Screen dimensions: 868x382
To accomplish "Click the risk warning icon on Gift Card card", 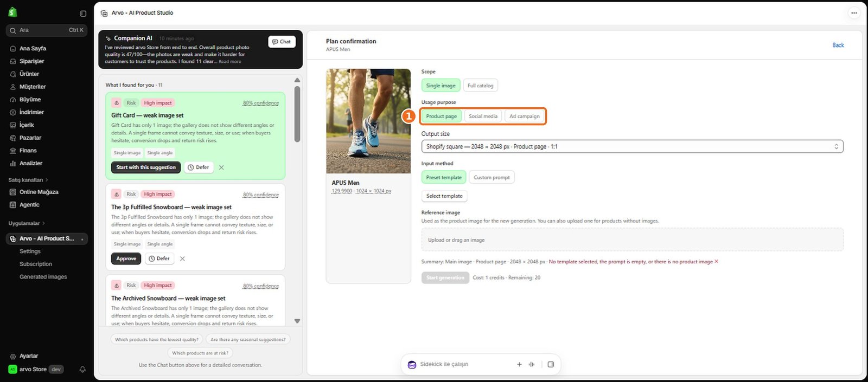I will 117,103.
